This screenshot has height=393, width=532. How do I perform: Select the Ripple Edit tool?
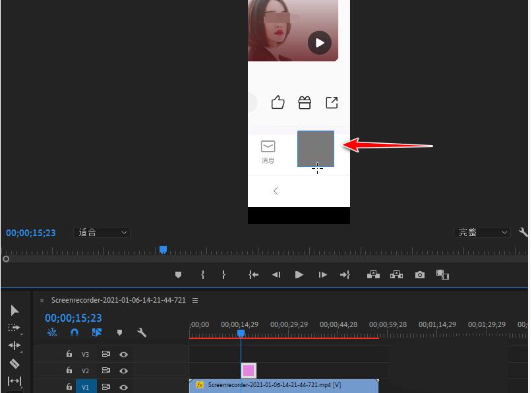15,345
